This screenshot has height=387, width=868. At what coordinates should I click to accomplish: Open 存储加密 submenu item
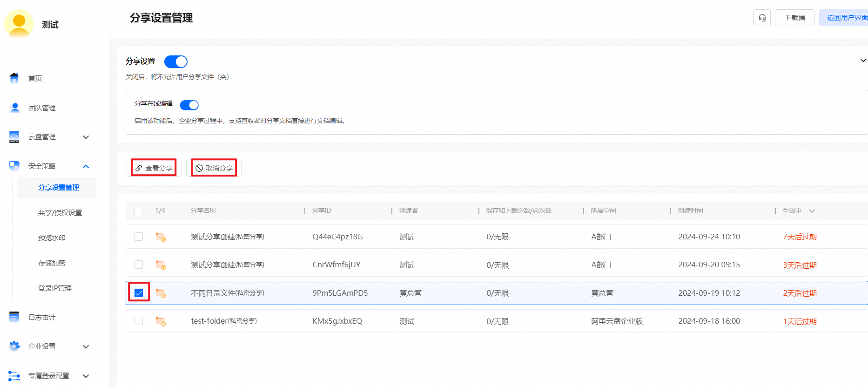[x=52, y=263]
